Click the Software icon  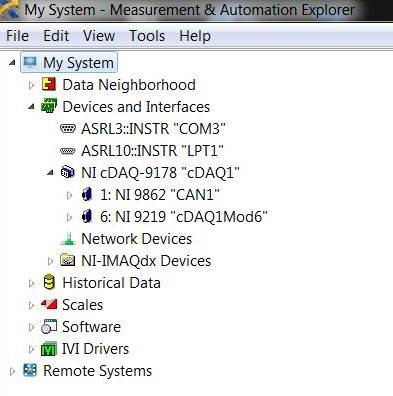(x=49, y=327)
